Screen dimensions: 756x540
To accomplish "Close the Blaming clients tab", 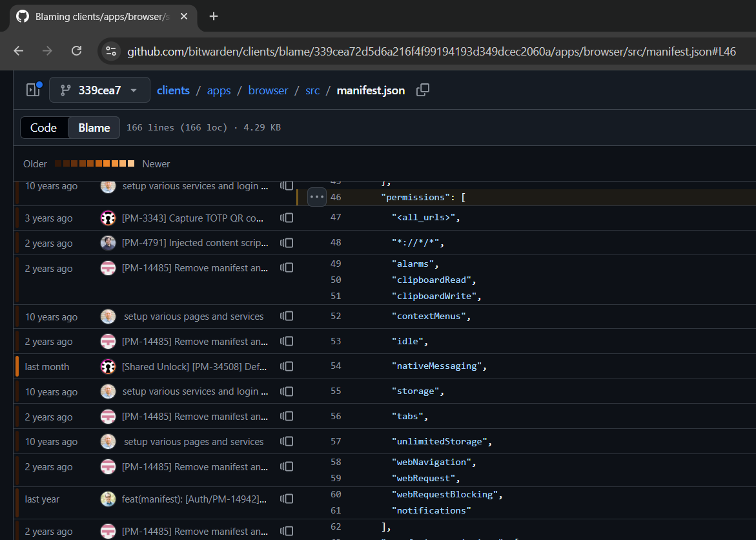I will (184, 16).
